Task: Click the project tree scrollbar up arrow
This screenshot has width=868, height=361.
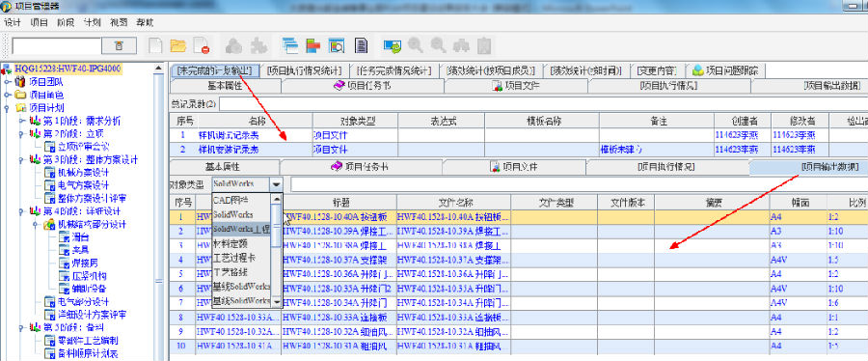Action: tap(159, 69)
